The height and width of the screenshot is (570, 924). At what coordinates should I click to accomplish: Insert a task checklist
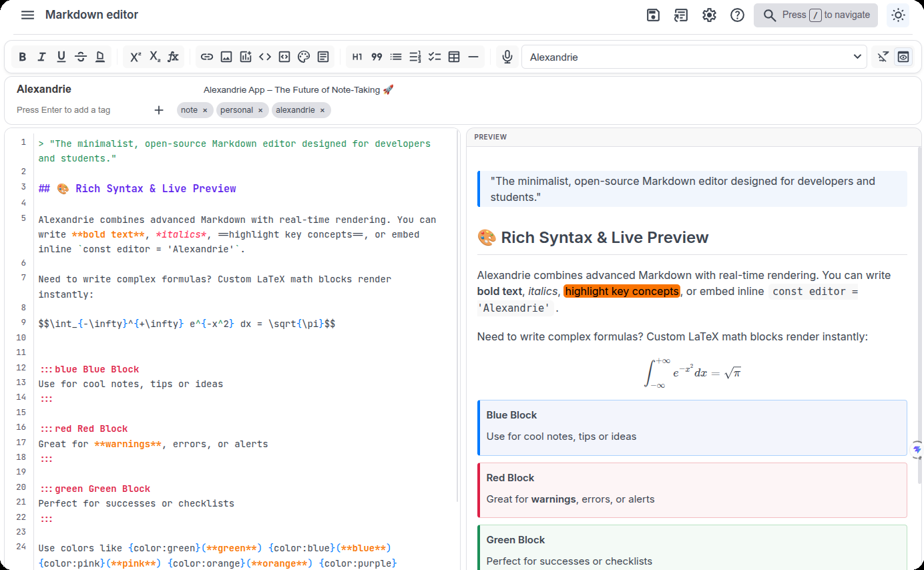point(435,57)
